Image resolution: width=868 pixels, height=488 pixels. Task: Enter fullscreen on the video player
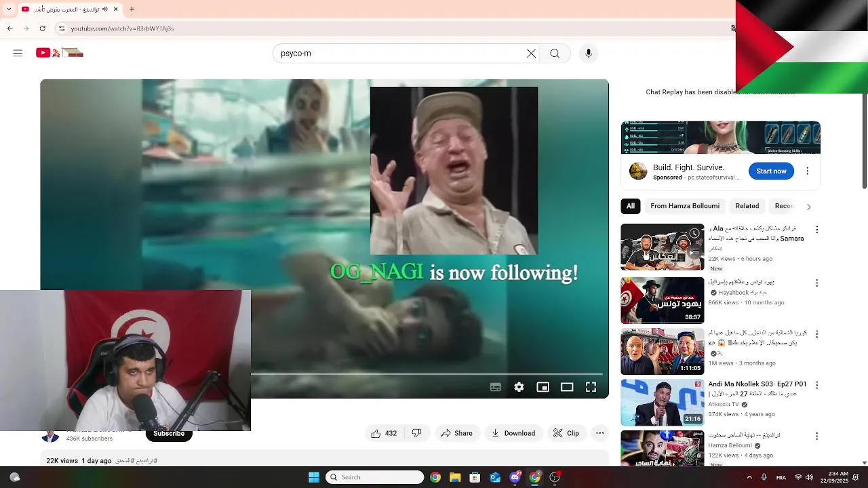point(591,387)
